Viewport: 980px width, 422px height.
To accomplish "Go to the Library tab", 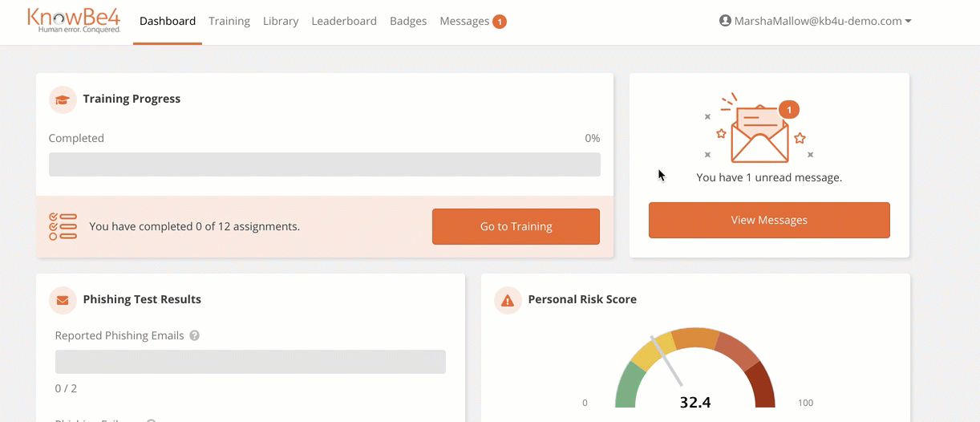I will [x=281, y=22].
